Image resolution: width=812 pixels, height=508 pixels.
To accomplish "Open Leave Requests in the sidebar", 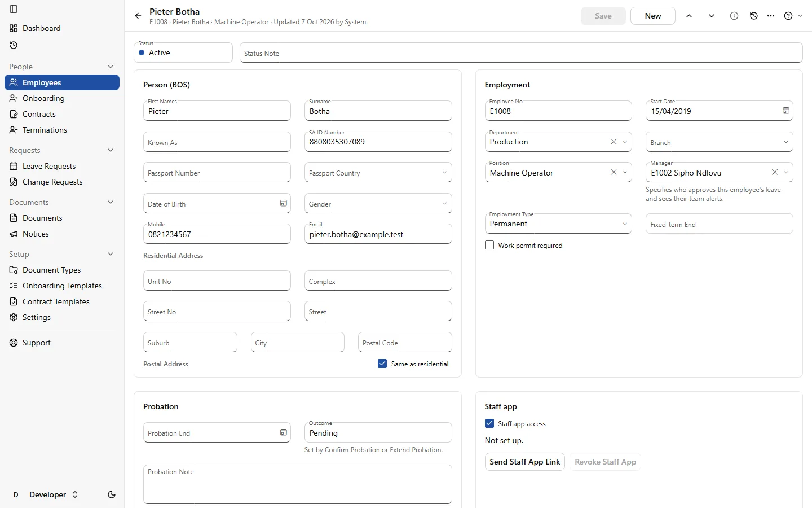I will (62, 166).
